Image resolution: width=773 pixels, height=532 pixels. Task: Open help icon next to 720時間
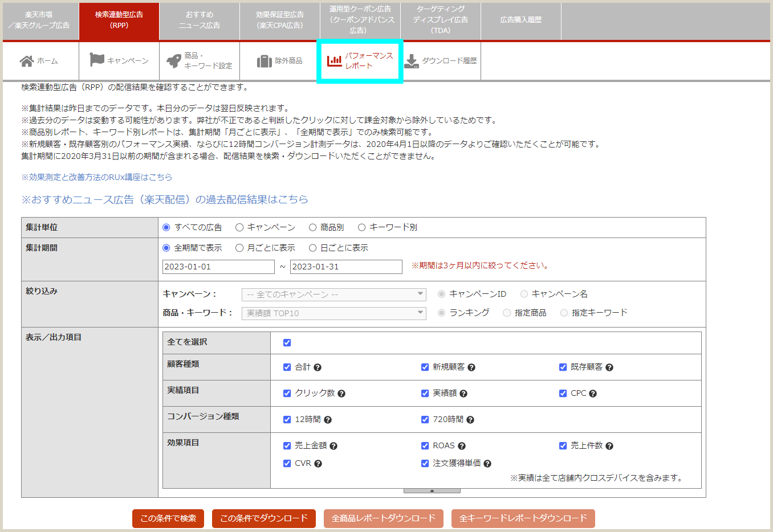pyautogui.click(x=470, y=420)
